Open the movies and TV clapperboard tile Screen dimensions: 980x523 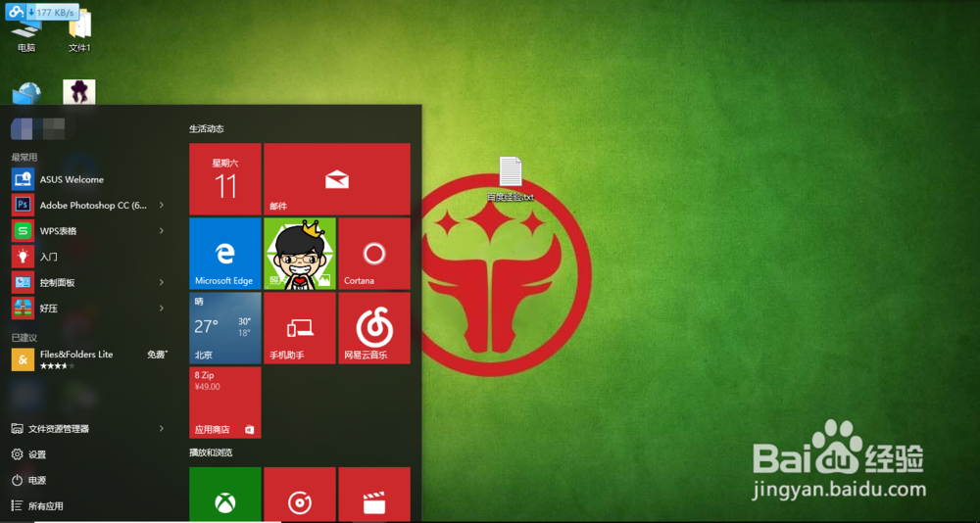point(374,495)
